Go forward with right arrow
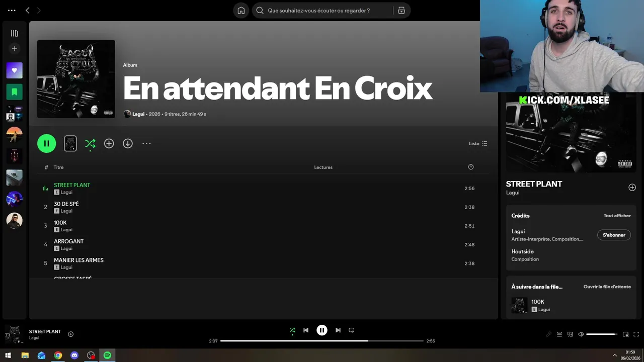The width and height of the screenshot is (644, 362). click(x=39, y=10)
